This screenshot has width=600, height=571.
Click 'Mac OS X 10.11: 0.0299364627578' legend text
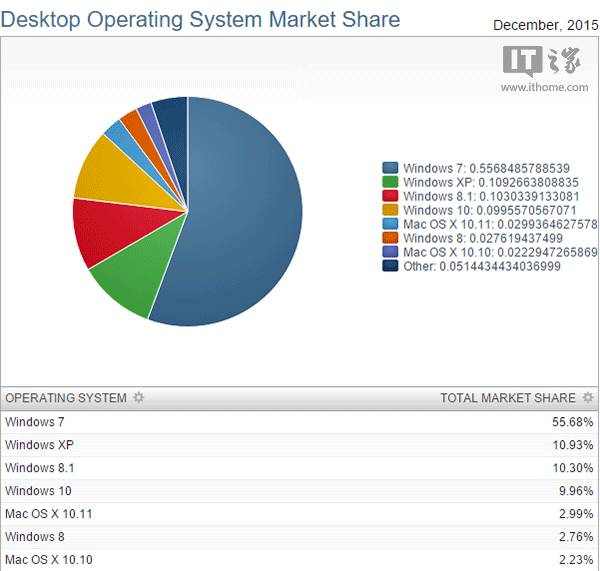[x=501, y=224]
